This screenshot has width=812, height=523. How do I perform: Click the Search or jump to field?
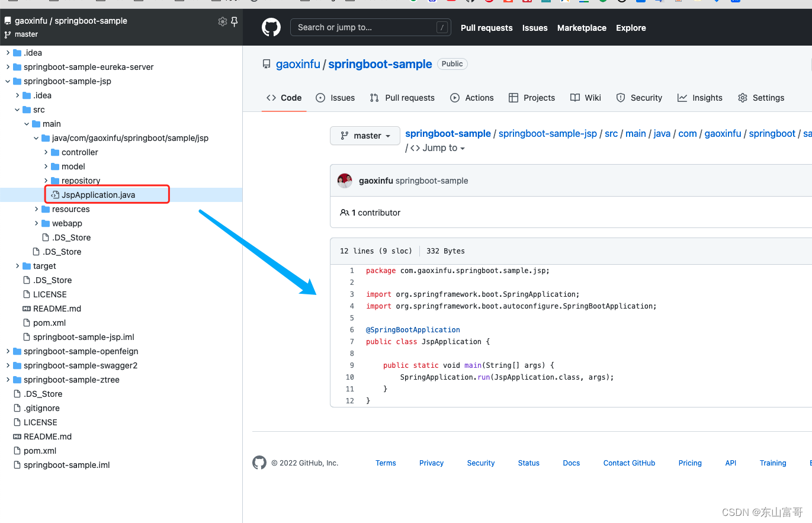tap(371, 27)
